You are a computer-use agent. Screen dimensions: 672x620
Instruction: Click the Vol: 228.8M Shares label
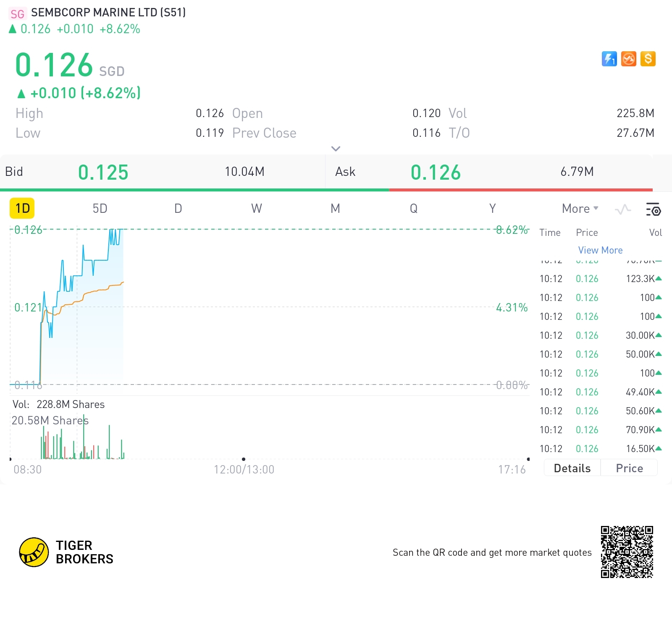(59, 404)
